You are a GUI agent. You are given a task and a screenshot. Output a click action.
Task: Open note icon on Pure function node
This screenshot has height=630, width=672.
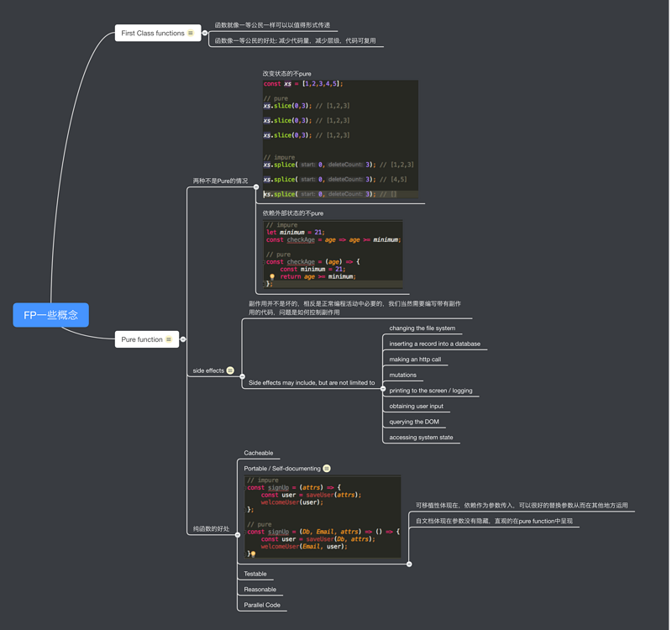click(x=169, y=339)
